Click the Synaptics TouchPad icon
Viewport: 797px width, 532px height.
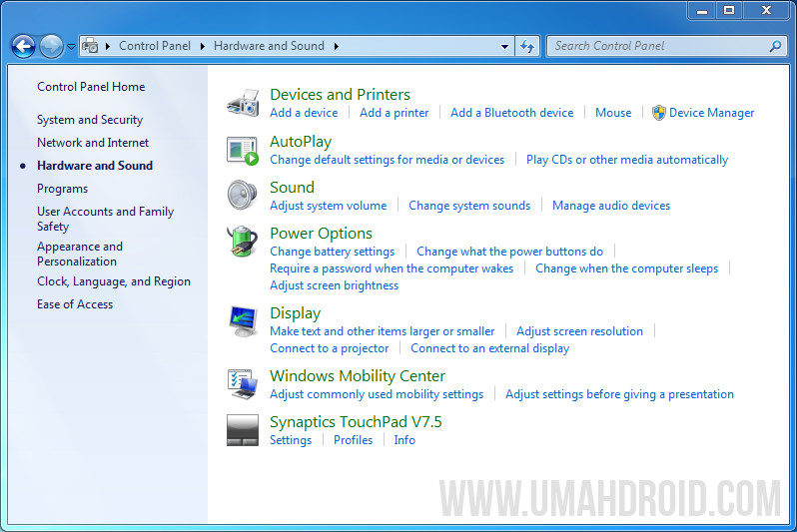(x=243, y=430)
